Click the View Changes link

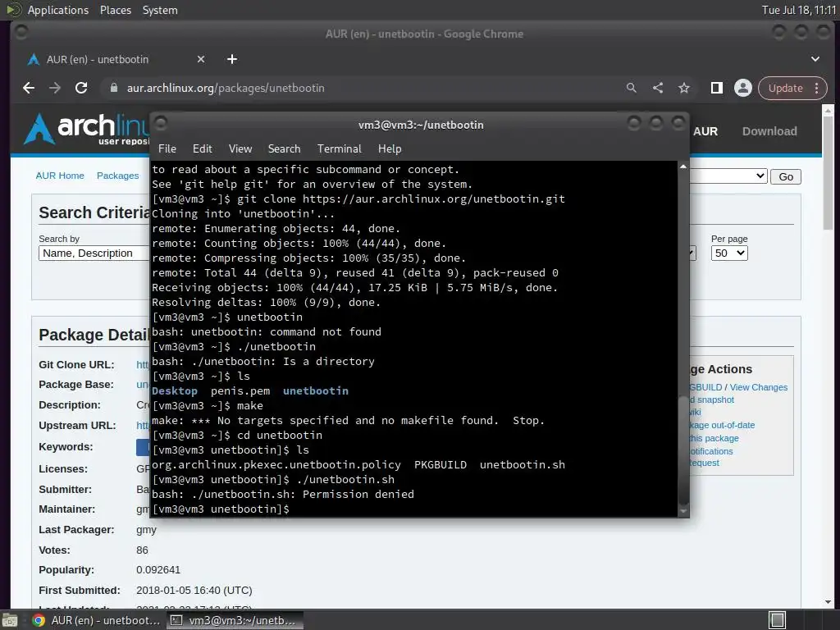(x=759, y=387)
